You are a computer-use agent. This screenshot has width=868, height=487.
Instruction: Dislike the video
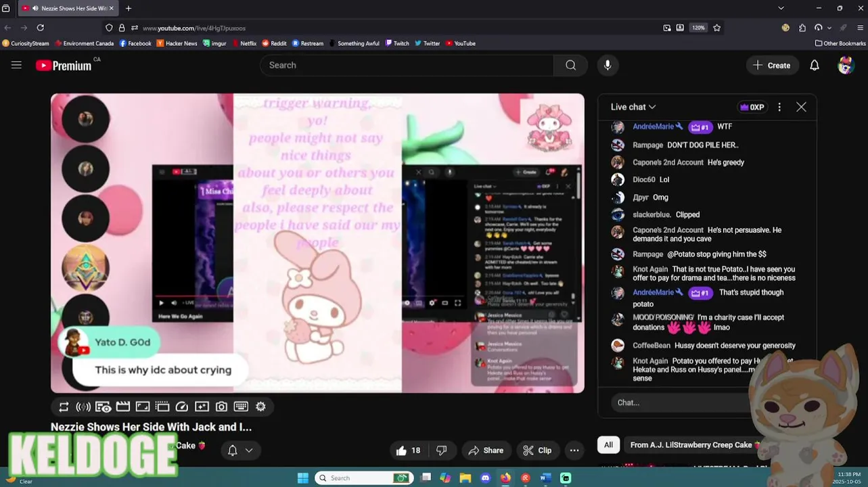[x=442, y=450]
